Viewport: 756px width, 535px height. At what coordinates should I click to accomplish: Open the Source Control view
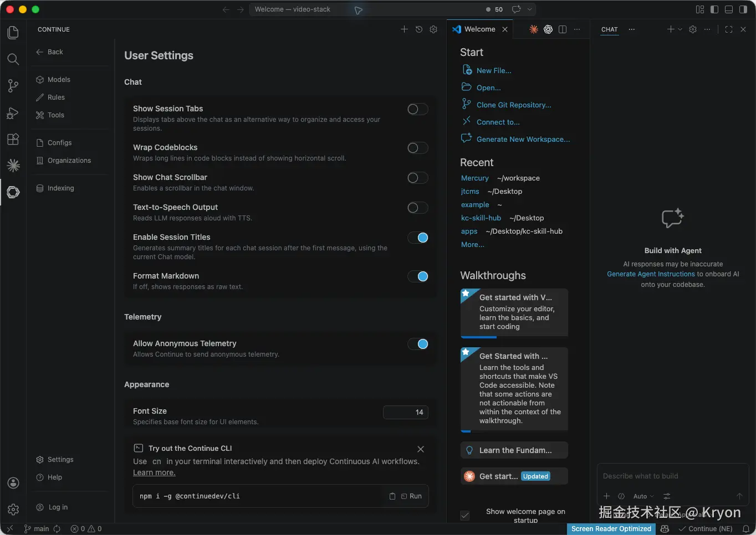coord(13,86)
